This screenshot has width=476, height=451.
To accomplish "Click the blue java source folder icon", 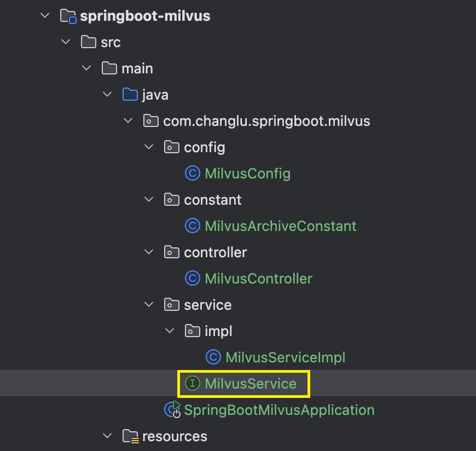I will (130, 95).
